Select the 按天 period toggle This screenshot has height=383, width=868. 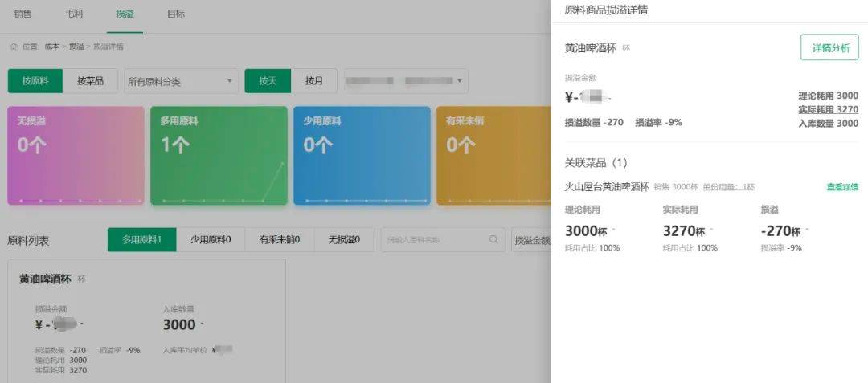[268, 81]
